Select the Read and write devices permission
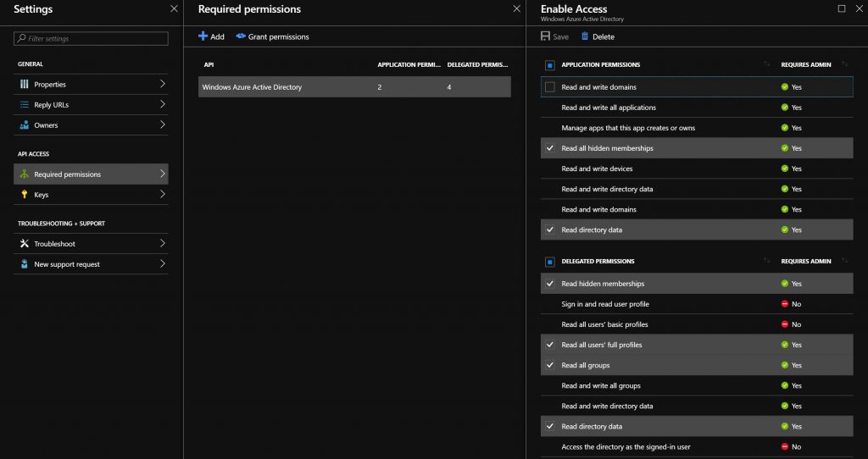The width and height of the screenshot is (868, 459). 697,169
